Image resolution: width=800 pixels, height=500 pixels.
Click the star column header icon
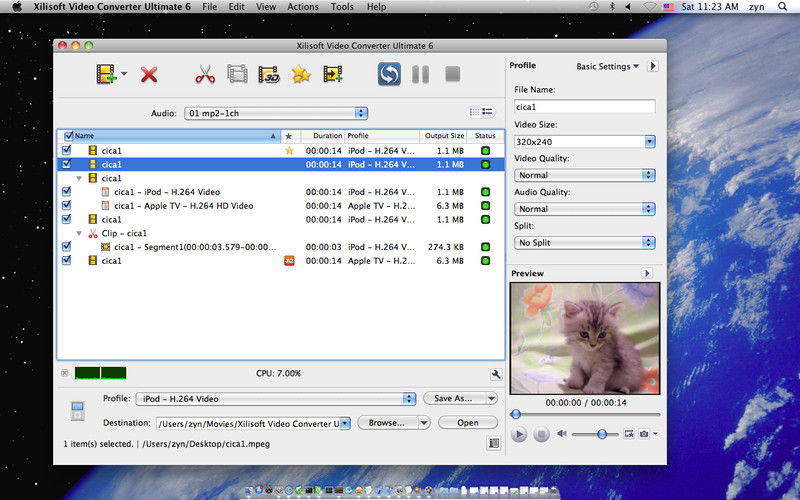pos(289,136)
